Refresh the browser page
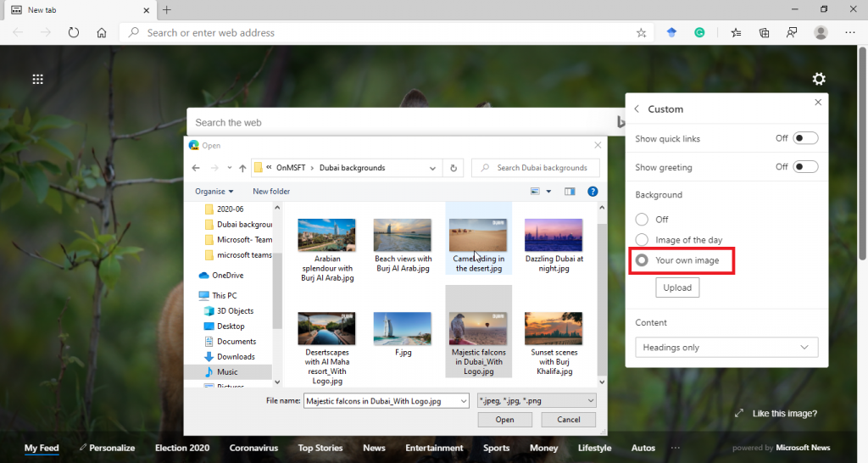868x463 pixels. 74,33
